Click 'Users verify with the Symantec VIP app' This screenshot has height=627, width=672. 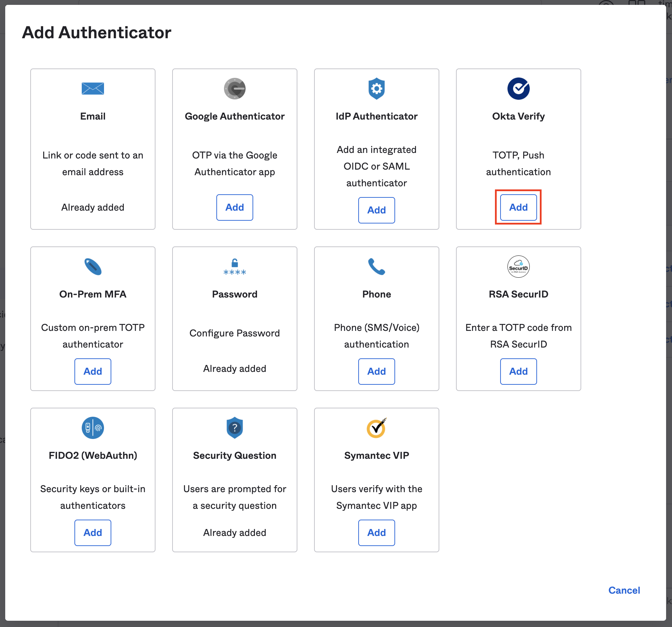[377, 497]
